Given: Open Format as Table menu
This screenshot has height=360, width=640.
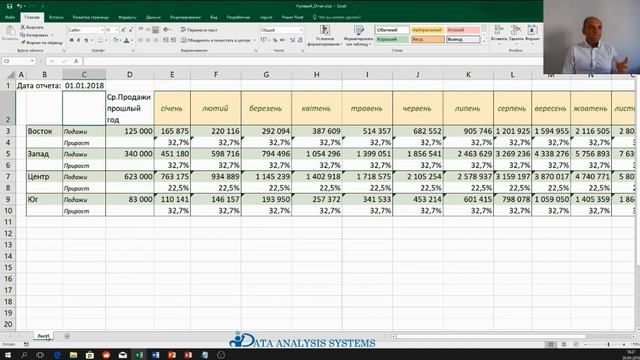Looking at the screenshot, I should coord(358,36).
